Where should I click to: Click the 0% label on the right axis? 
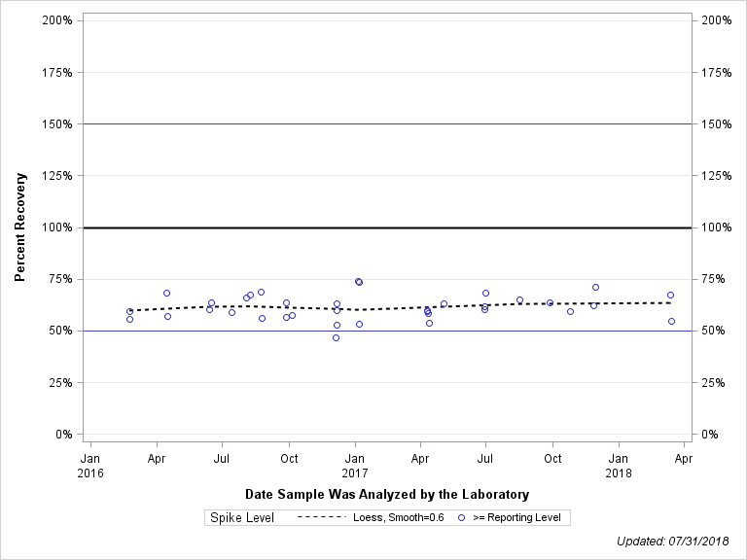tap(710, 435)
